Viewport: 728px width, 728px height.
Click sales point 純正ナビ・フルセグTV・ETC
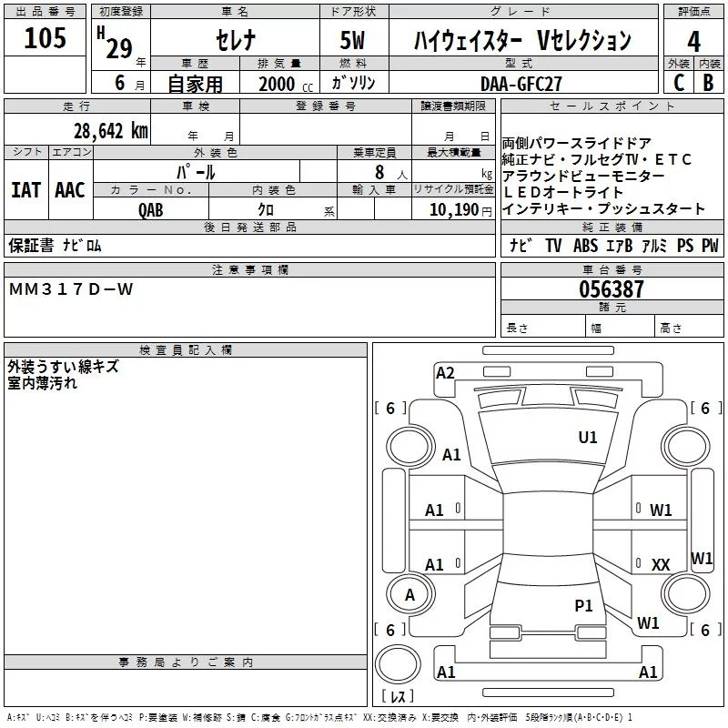(597, 159)
